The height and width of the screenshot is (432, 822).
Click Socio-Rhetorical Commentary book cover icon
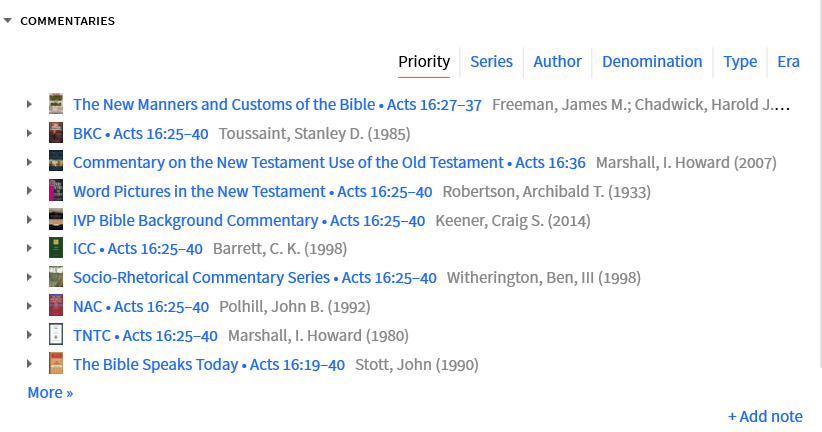56,277
